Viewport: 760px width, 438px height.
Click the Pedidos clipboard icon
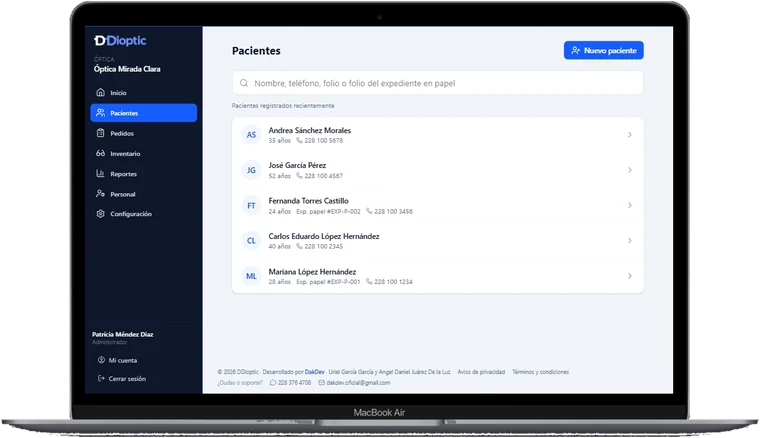click(x=100, y=133)
